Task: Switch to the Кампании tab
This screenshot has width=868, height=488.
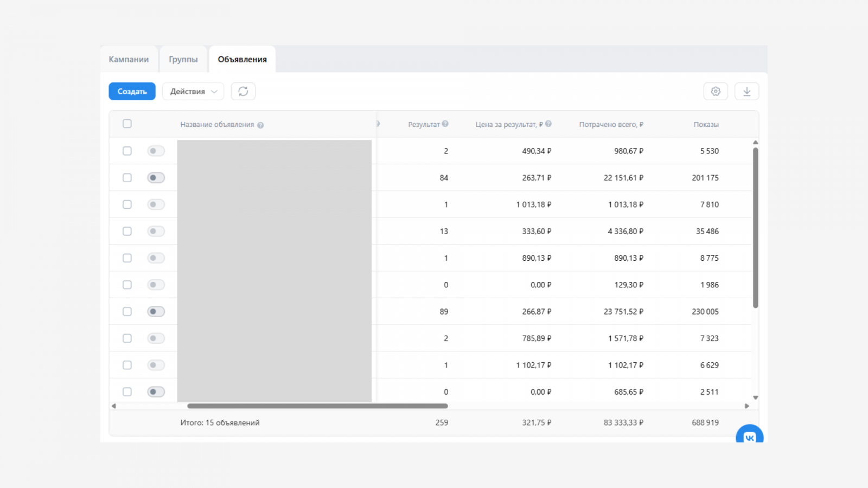Action: point(129,60)
